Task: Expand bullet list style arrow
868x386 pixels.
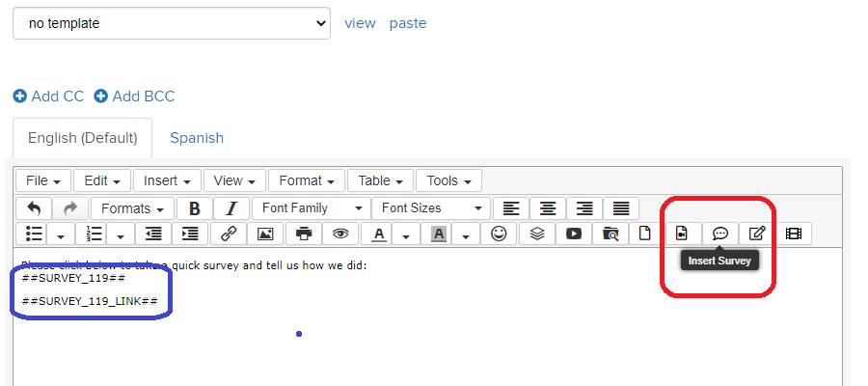Action: click(x=61, y=234)
